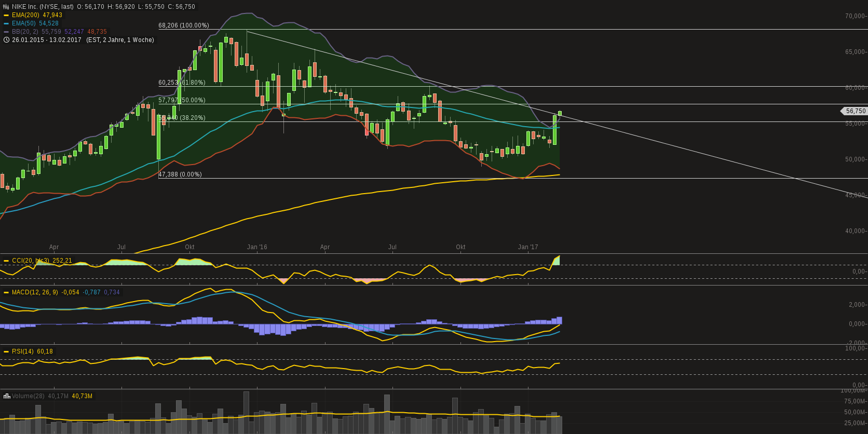Image resolution: width=868 pixels, height=434 pixels.
Task: Click the Volume bar chart icon
Action: (6, 396)
